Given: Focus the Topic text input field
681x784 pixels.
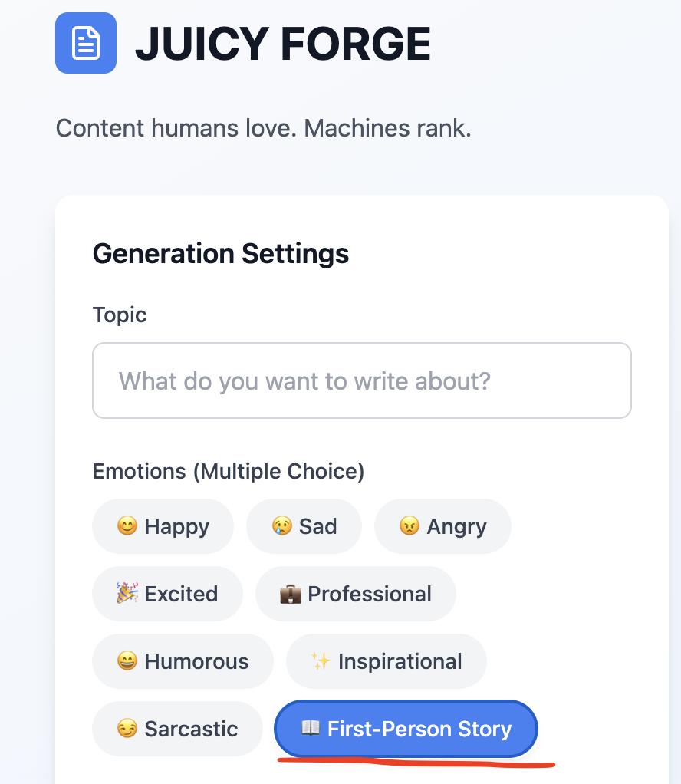Looking at the screenshot, I should (361, 380).
